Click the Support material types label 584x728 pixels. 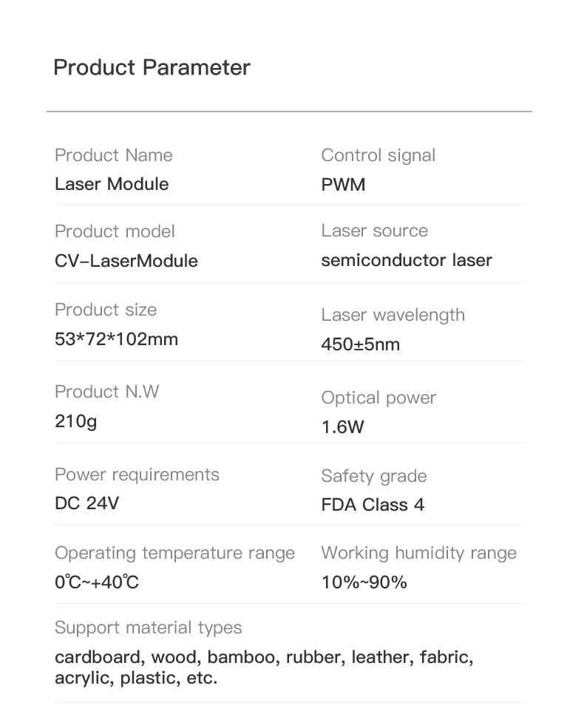pyautogui.click(x=148, y=627)
